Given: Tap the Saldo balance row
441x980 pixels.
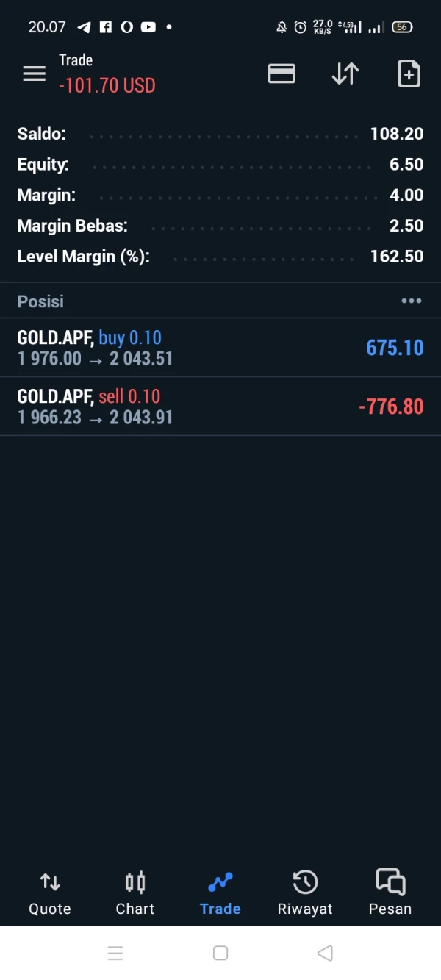Looking at the screenshot, I should [220, 134].
